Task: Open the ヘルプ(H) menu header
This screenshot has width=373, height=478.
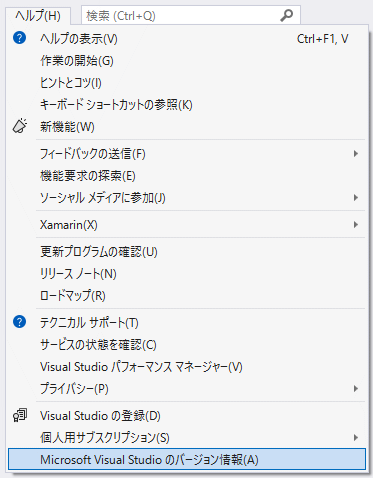Action: [38, 16]
